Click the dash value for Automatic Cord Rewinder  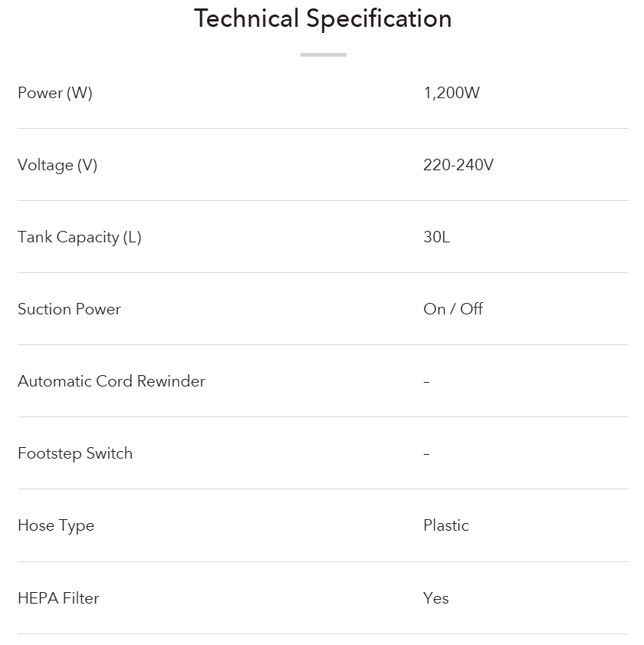pyautogui.click(x=426, y=382)
